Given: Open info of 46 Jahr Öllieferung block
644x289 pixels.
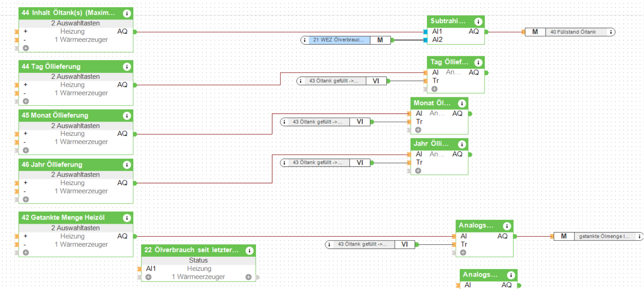Looking at the screenshot, I should 127,165.
